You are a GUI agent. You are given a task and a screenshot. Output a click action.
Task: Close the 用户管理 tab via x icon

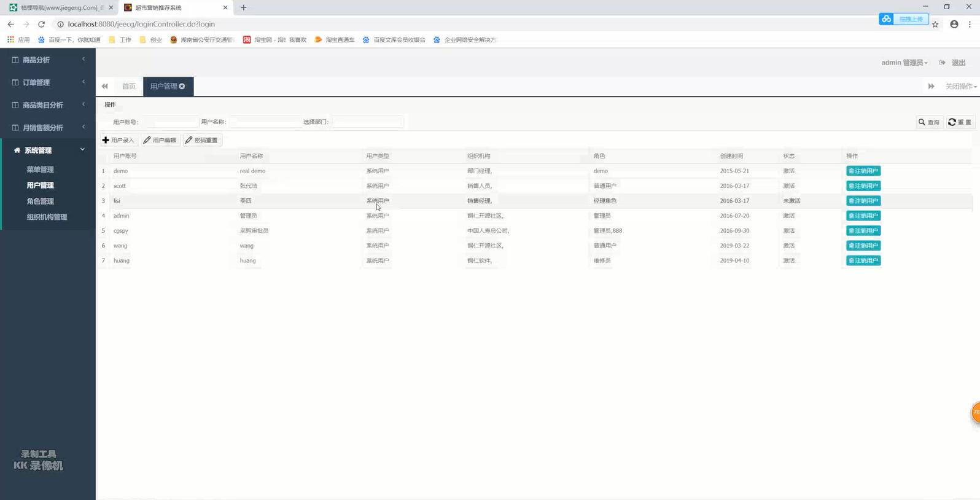coord(182,87)
